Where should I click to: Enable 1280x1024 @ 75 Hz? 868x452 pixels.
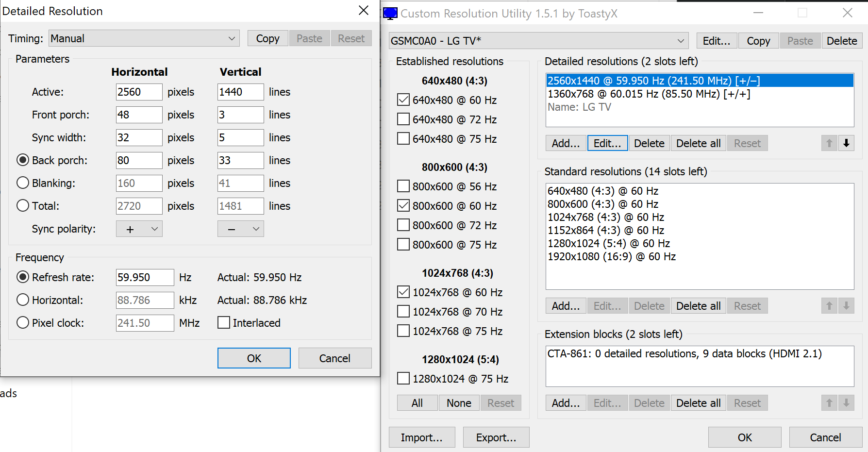coord(403,379)
